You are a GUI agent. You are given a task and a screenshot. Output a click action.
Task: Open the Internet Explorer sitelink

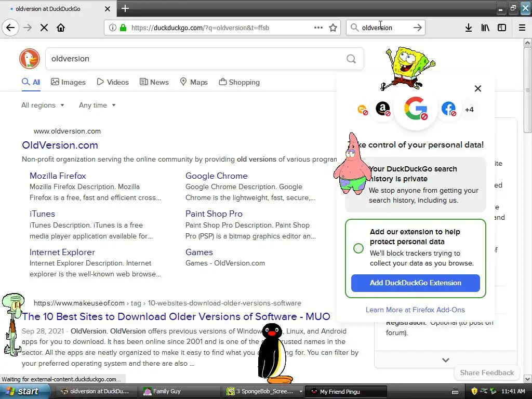pyautogui.click(x=62, y=252)
